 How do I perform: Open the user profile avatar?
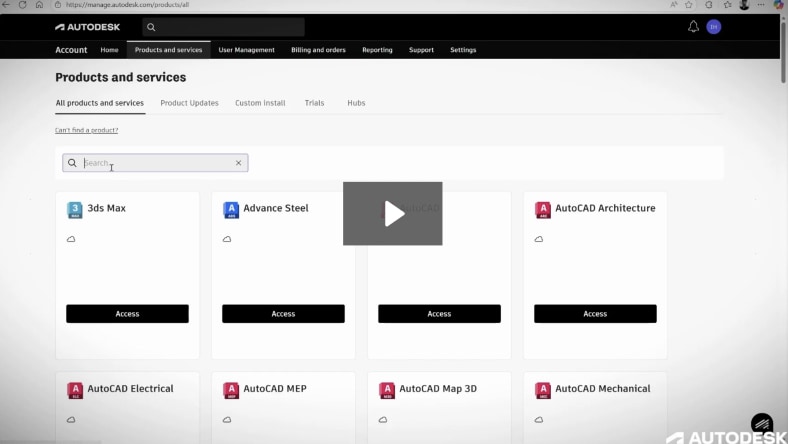713,27
